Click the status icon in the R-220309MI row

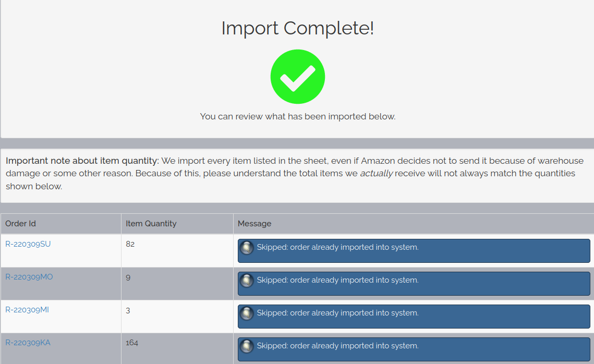tap(247, 313)
